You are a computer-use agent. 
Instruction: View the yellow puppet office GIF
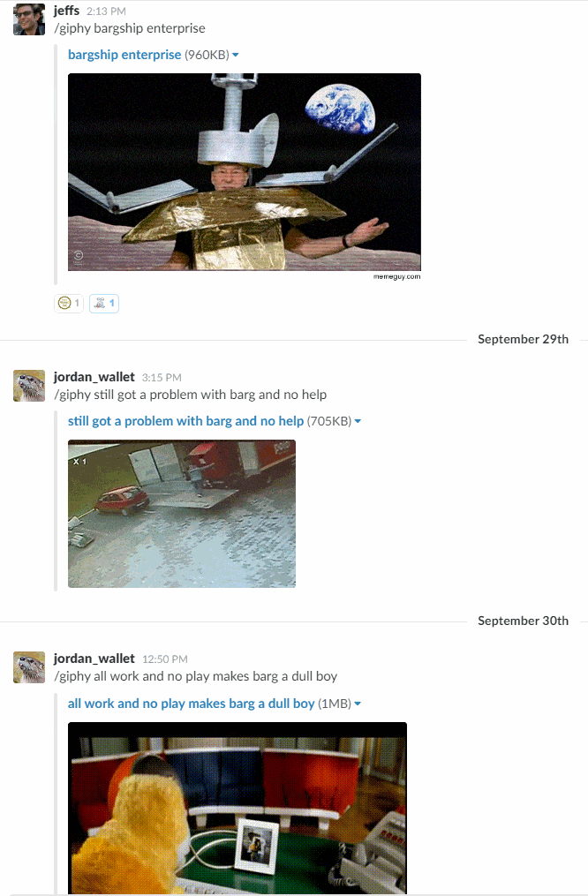coord(237,808)
